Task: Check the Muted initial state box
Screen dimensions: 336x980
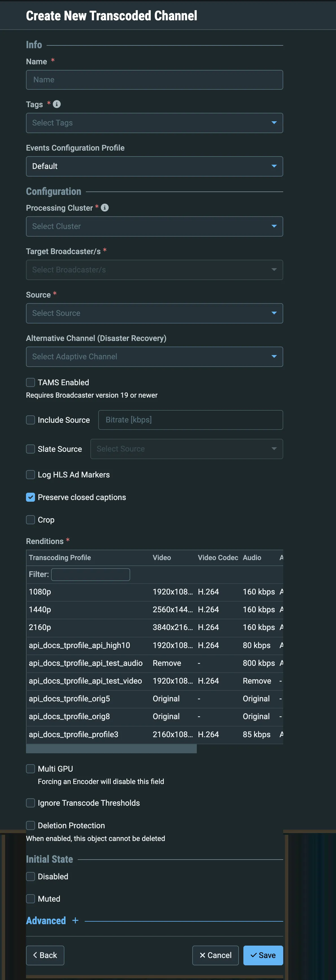Action: tap(30, 898)
